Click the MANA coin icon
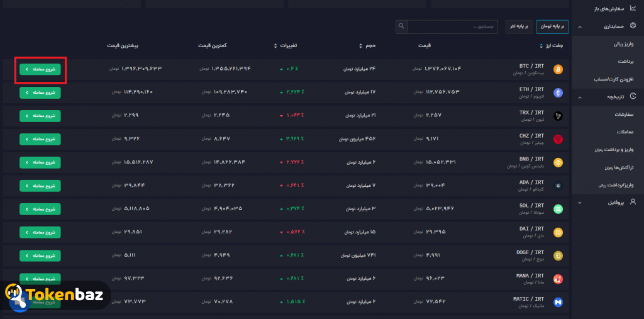The image size is (644, 319). (x=558, y=279)
